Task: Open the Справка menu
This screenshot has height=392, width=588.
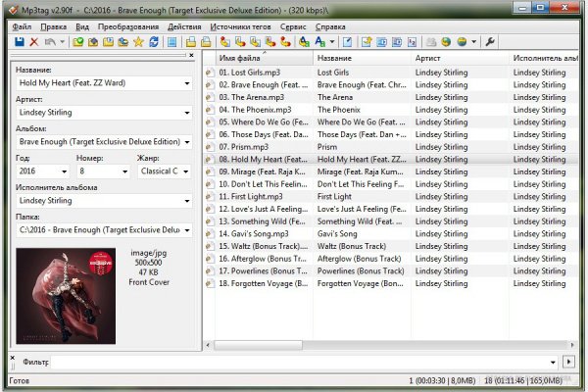Action: 330,26
